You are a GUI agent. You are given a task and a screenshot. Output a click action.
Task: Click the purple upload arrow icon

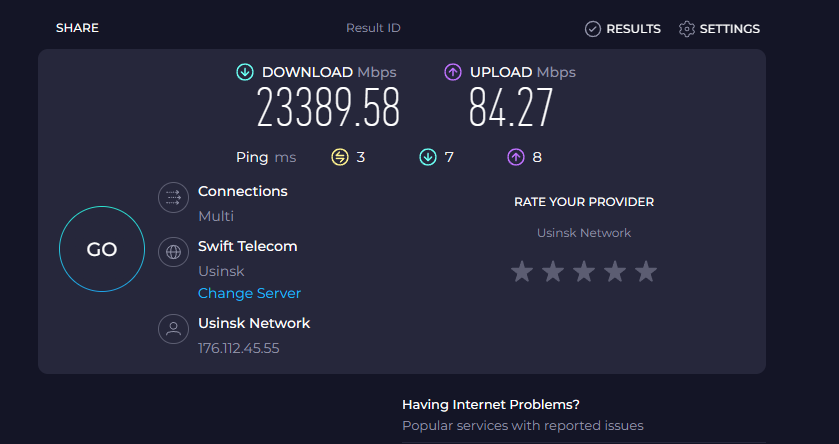click(x=453, y=72)
